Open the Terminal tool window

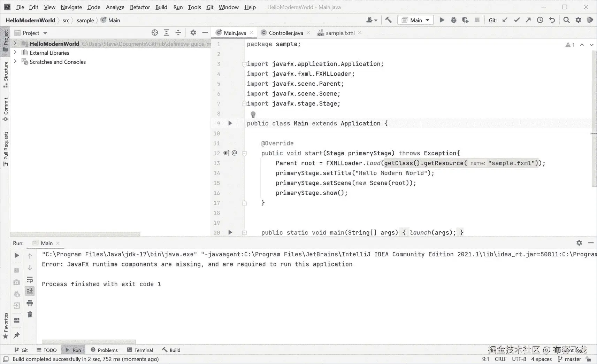coord(143,350)
